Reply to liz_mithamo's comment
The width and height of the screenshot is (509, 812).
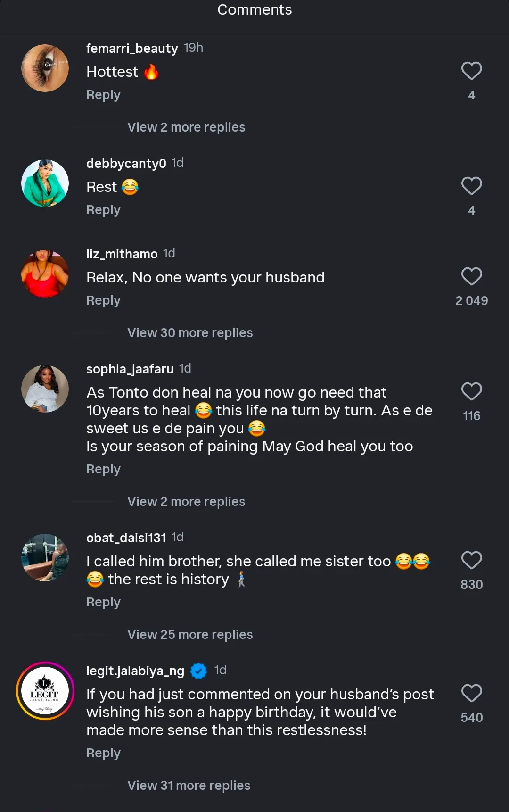point(103,300)
